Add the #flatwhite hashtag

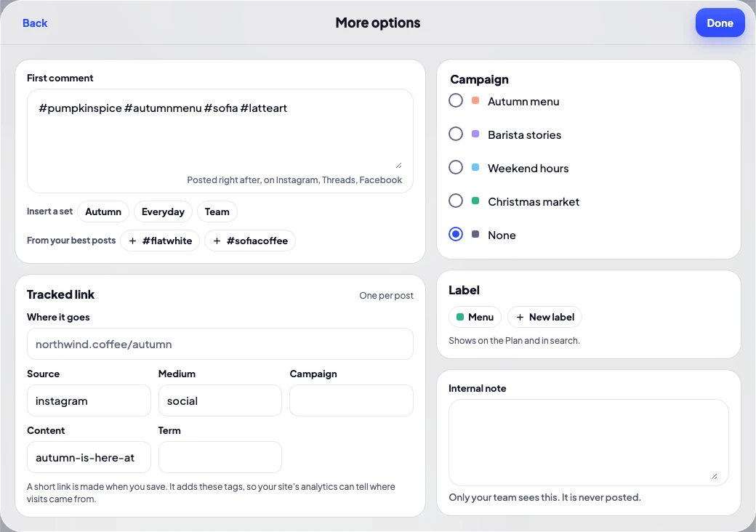click(x=160, y=241)
